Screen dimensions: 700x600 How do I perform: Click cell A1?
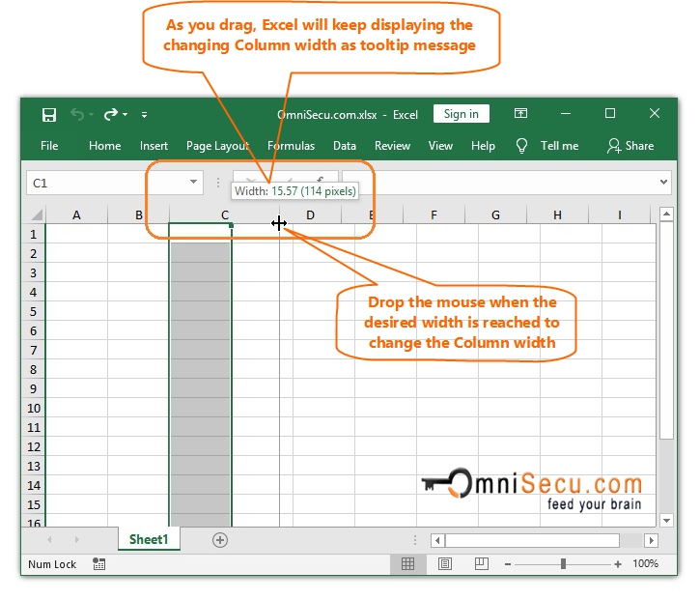pos(76,234)
